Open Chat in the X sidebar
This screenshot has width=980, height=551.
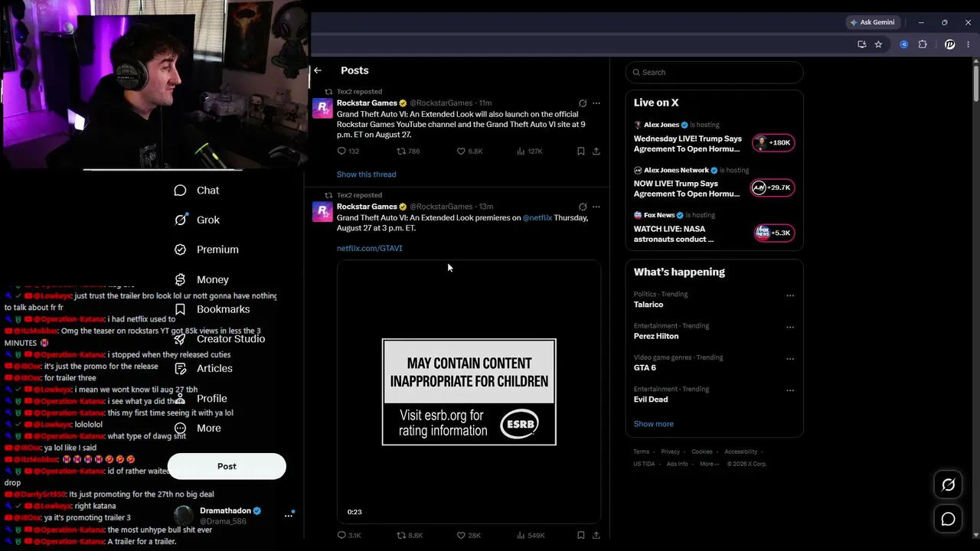tap(197, 191)
